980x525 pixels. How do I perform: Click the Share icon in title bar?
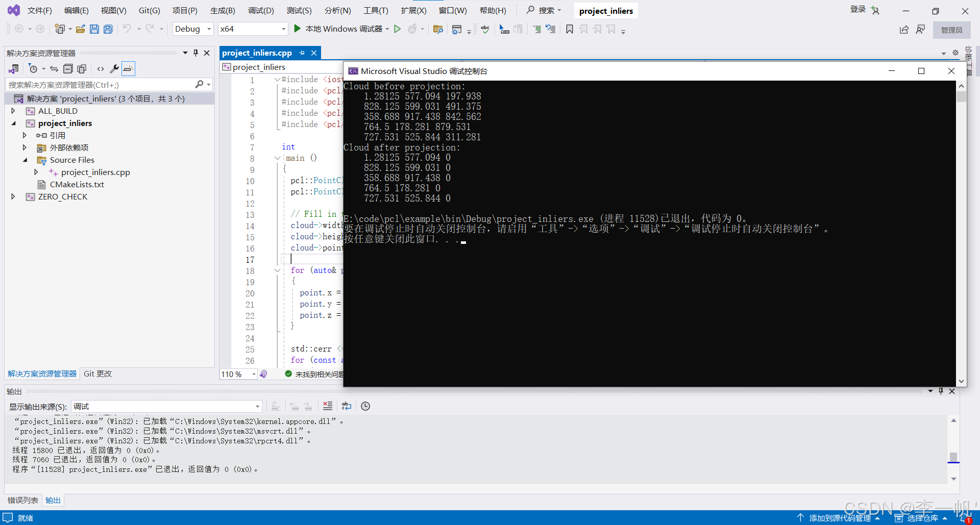pos(904,30)
